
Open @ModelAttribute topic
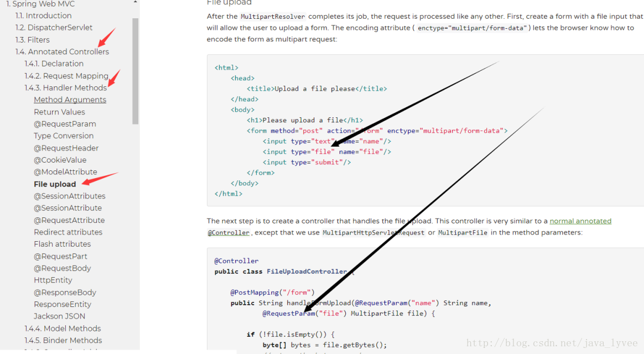pos(65,172)
